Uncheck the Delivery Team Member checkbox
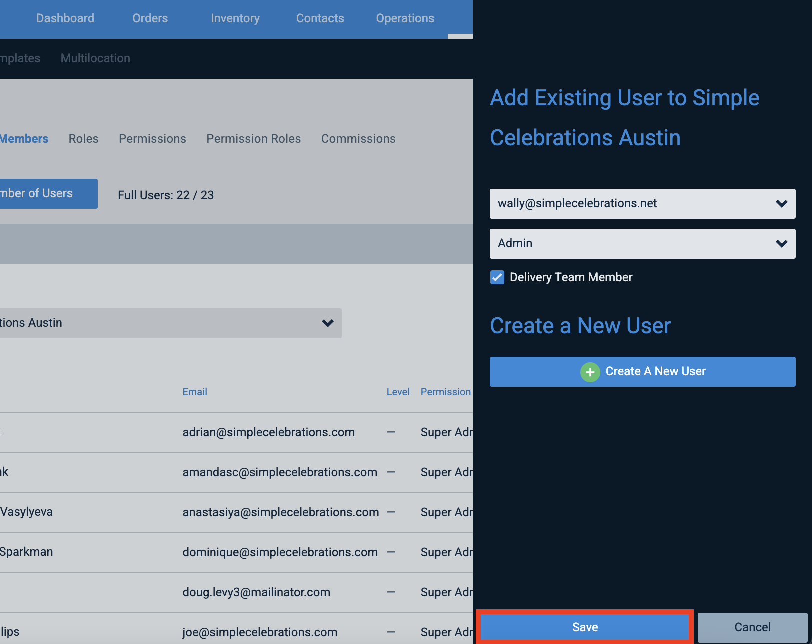Image resolution: width=812 pixels, height=644 pixels. pos(497,277)
